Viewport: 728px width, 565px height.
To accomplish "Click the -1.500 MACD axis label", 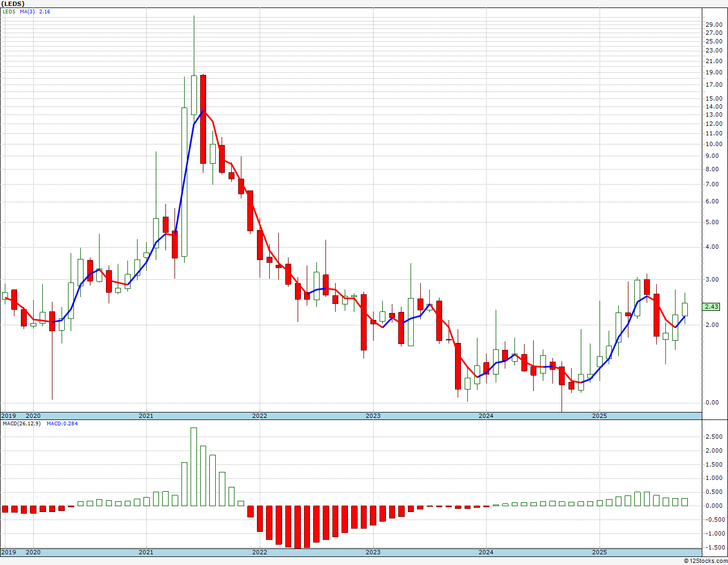I will tap(712, 547).
